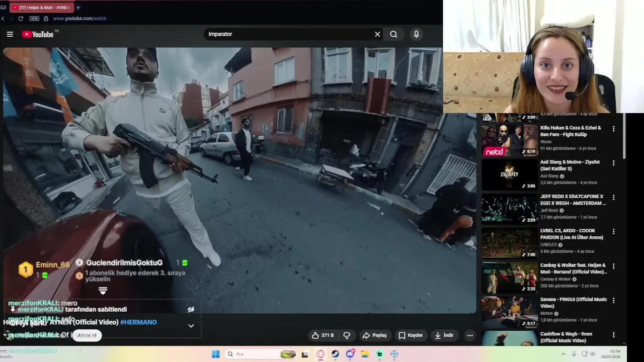
Task: Open options for Cashflow 9mm video
Action: [613, 334]
